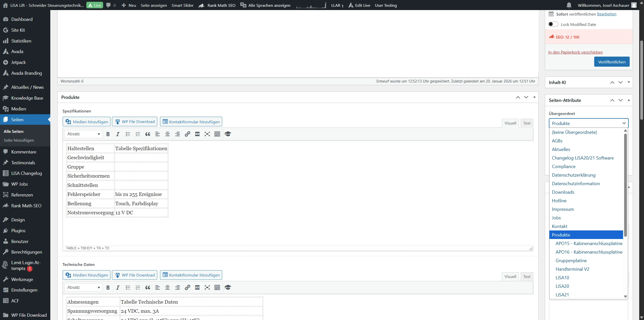Switch to the Visuell editing tab

(510, 123)
